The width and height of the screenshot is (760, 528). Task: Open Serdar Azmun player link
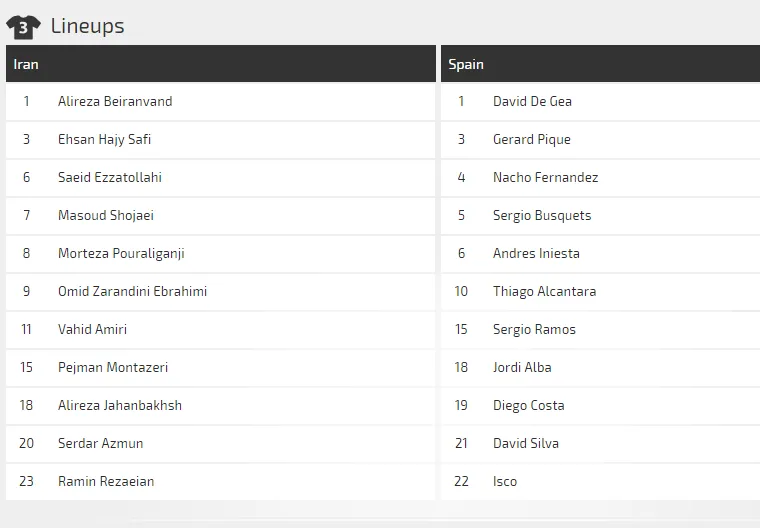100,443
